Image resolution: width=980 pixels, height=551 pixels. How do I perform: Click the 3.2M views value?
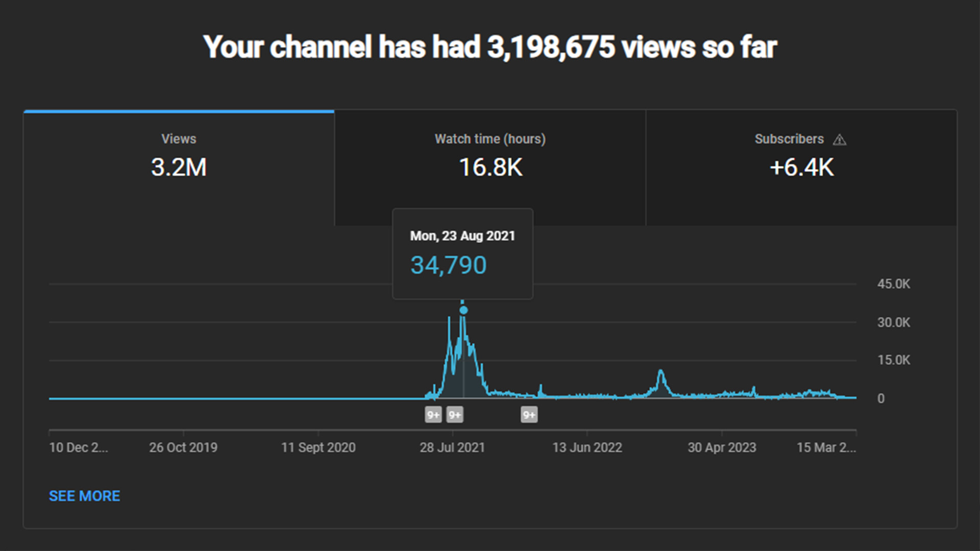(x=179, y=167)
